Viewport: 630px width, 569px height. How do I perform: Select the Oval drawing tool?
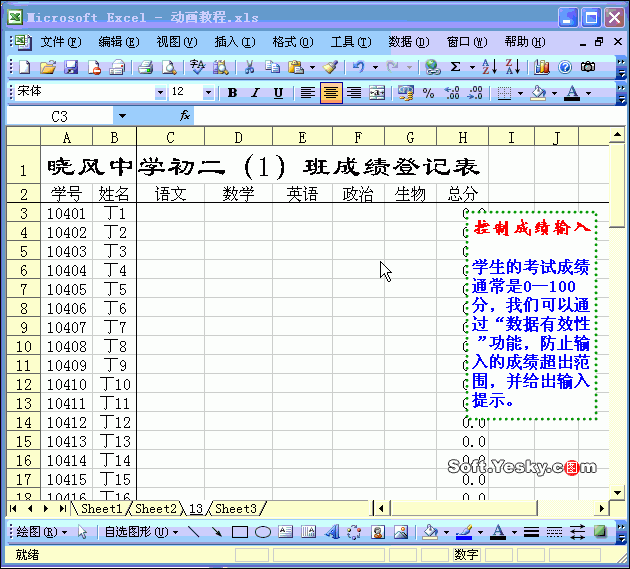[263, 532]
